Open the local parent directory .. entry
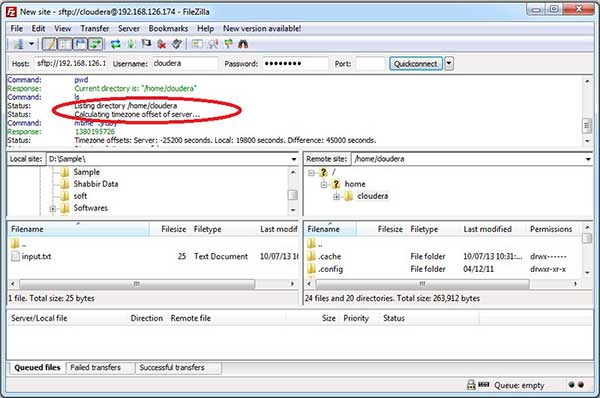This screenshot has height=398, width=600. point(18,244)
